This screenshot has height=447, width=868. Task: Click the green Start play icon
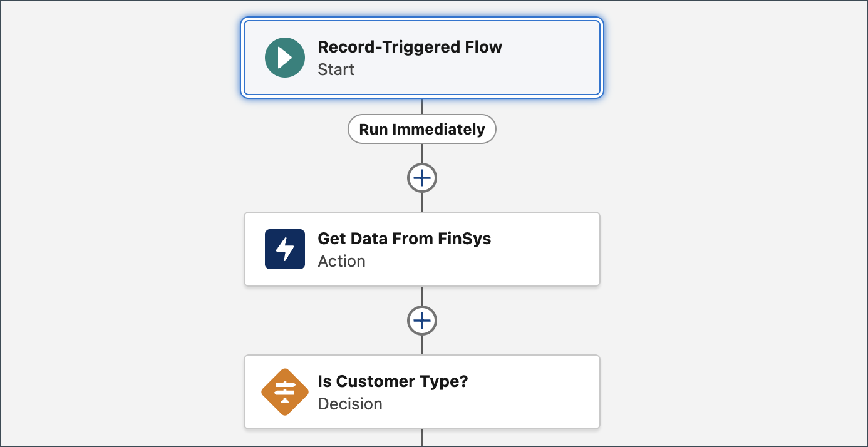(x=285, y=58)
